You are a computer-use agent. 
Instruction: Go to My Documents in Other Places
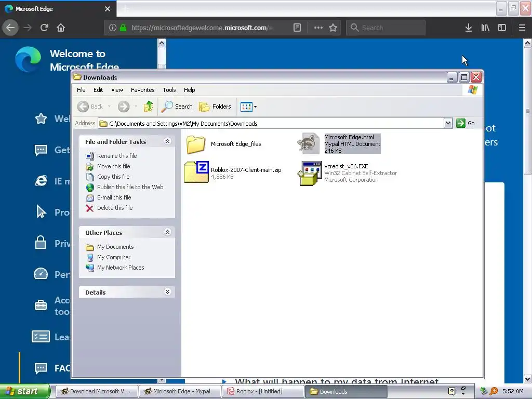[115, 247]
